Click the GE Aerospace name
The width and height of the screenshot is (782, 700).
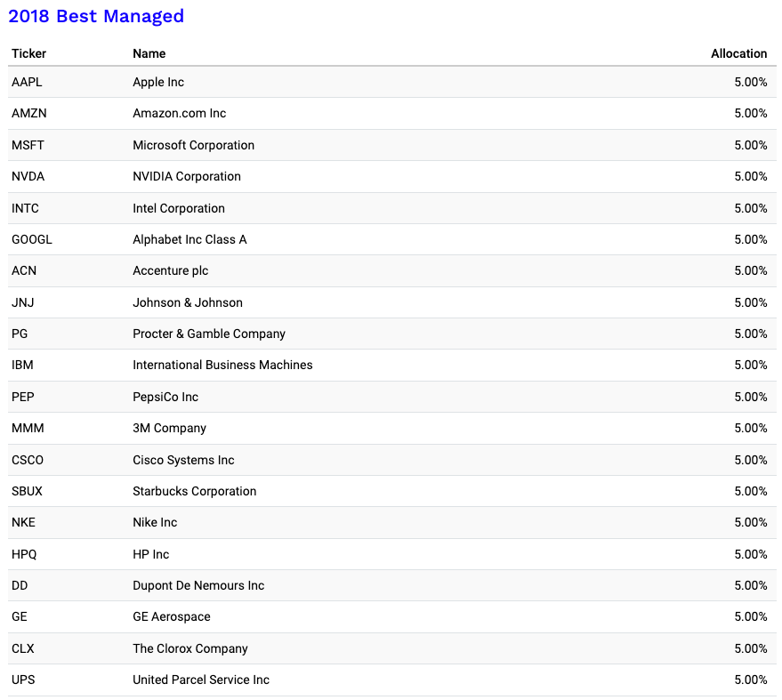pos(172,616)
